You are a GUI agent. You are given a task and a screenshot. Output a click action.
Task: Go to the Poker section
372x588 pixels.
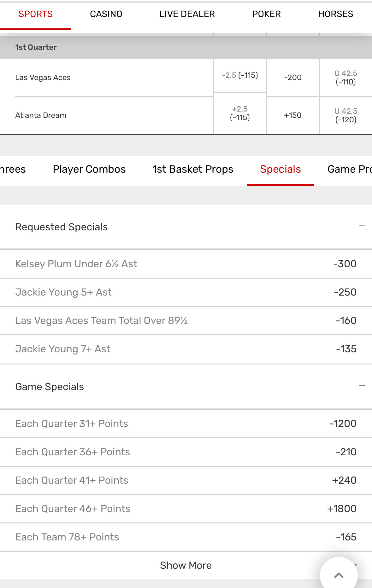tap(266, 14)
